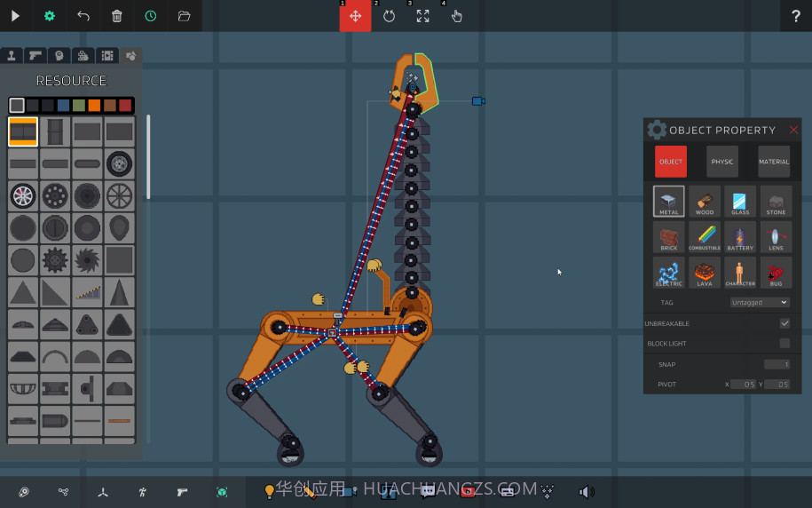Select the Rotate tool

(389, 16)
